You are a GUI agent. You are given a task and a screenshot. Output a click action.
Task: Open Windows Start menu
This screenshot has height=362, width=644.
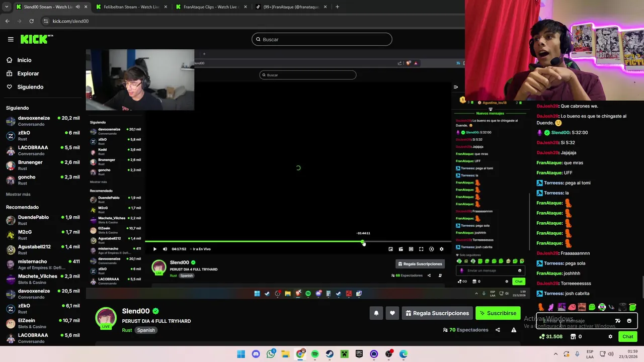coord(241,354)
